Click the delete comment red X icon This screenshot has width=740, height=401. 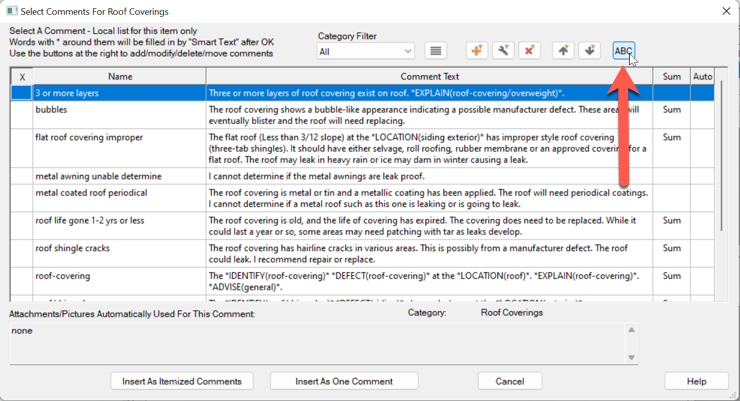tap(530, 51)
